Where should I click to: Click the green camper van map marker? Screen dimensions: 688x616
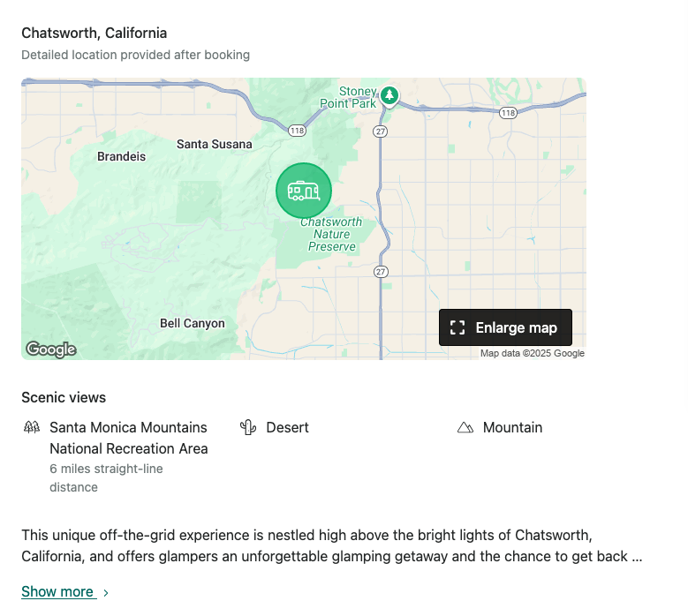(x=304, y=191)
